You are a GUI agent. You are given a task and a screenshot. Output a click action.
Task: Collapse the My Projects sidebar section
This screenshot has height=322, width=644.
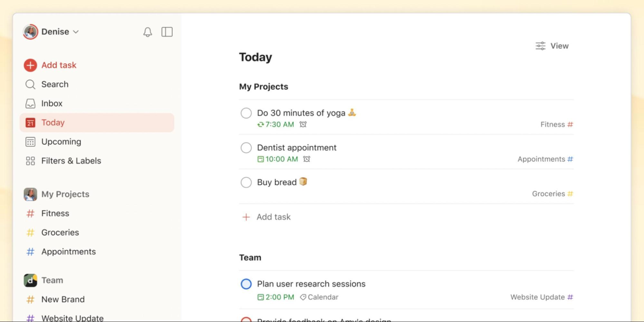pos(65,194)
